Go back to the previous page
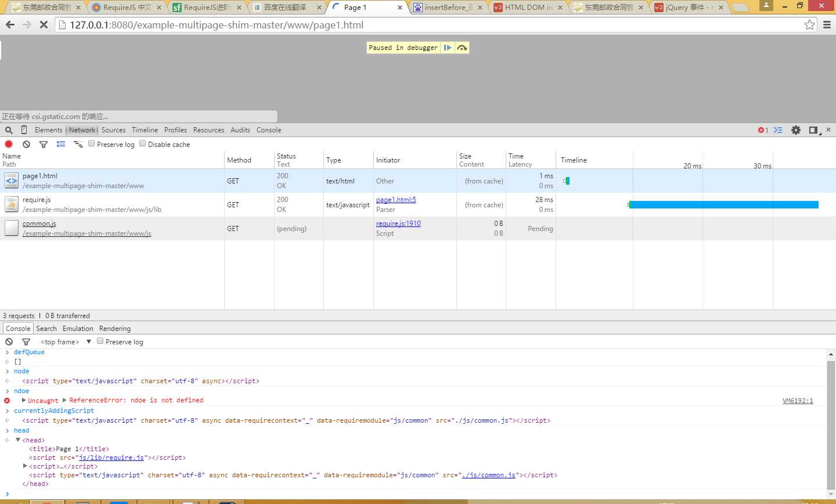The image size is (836, 504). click(10, 25)
